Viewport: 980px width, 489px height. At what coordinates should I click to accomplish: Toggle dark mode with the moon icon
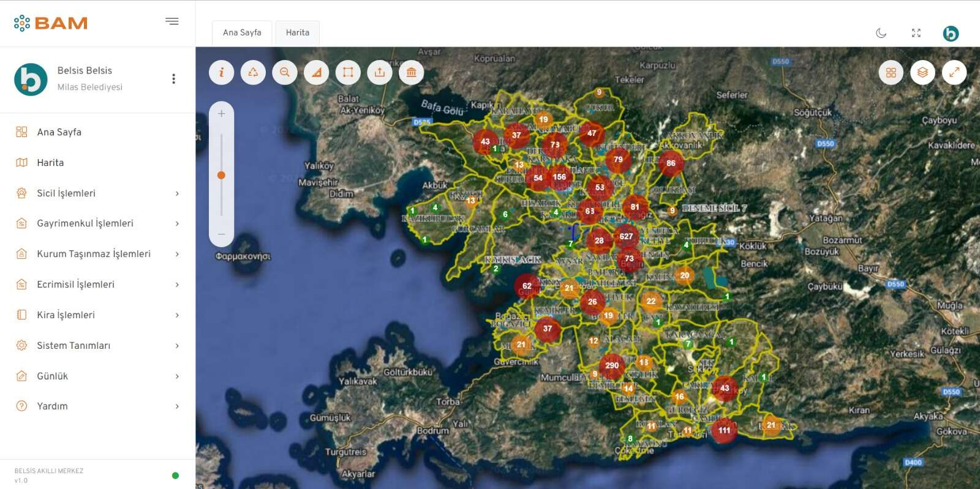click(x=881, y=33)
